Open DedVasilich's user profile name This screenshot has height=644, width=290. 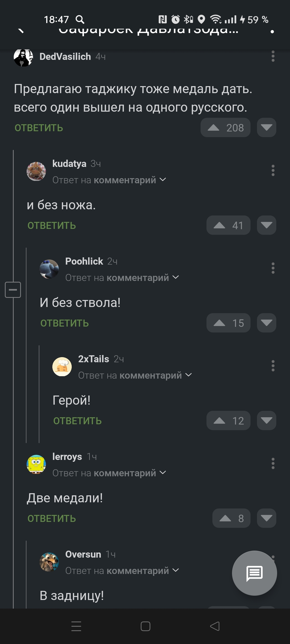[65, 57]
